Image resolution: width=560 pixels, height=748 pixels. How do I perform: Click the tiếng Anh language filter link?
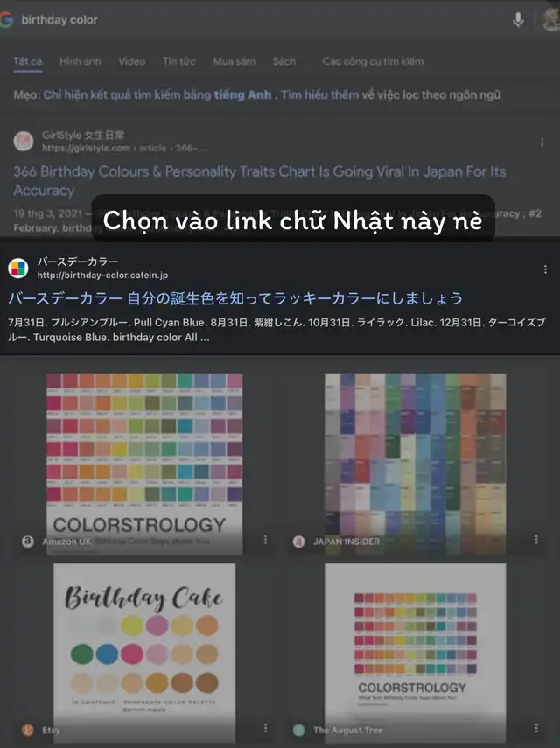point(242,94)
